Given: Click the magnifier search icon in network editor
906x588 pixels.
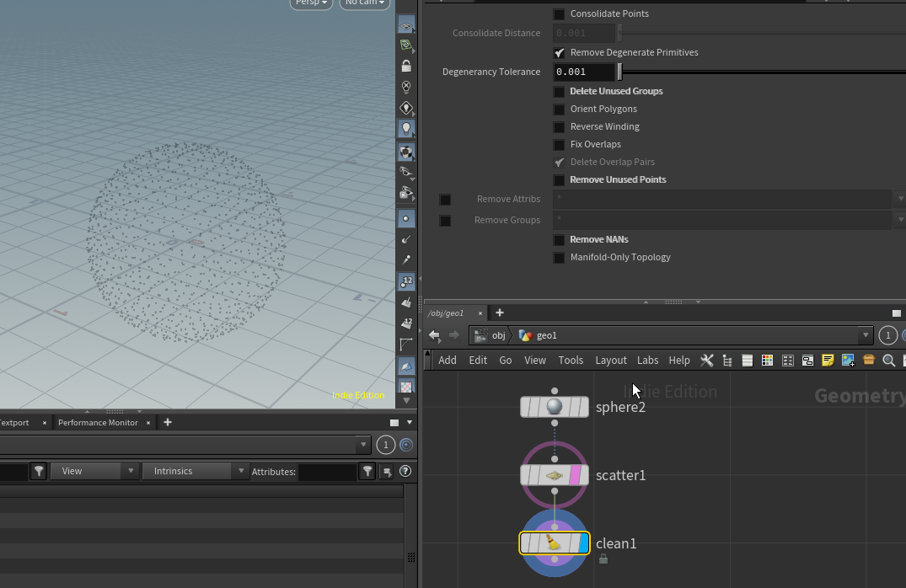Looking at the screenshot, I should click(x=888, y=361).
